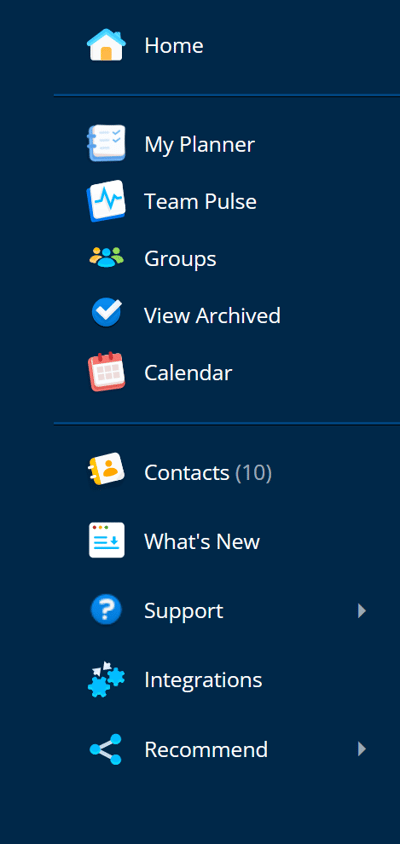400x844 pixels.
Task: Expand the Recommend submenu arrow
Action: (x=362, y=749)
